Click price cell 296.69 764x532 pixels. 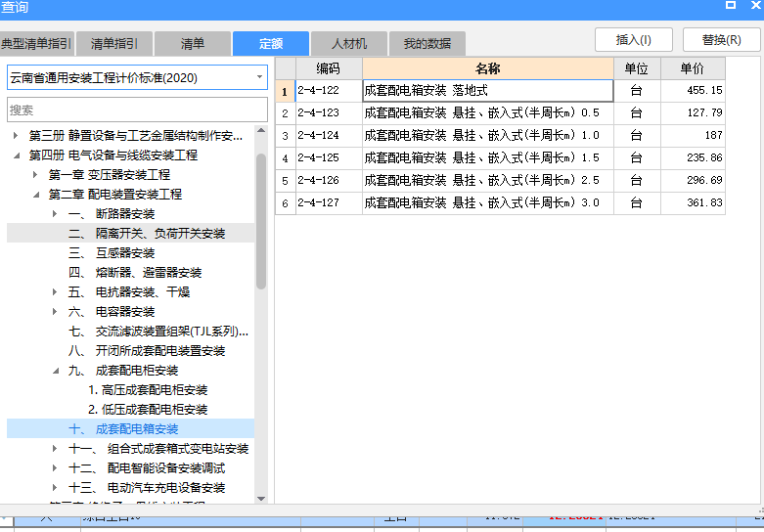[693, 180]
